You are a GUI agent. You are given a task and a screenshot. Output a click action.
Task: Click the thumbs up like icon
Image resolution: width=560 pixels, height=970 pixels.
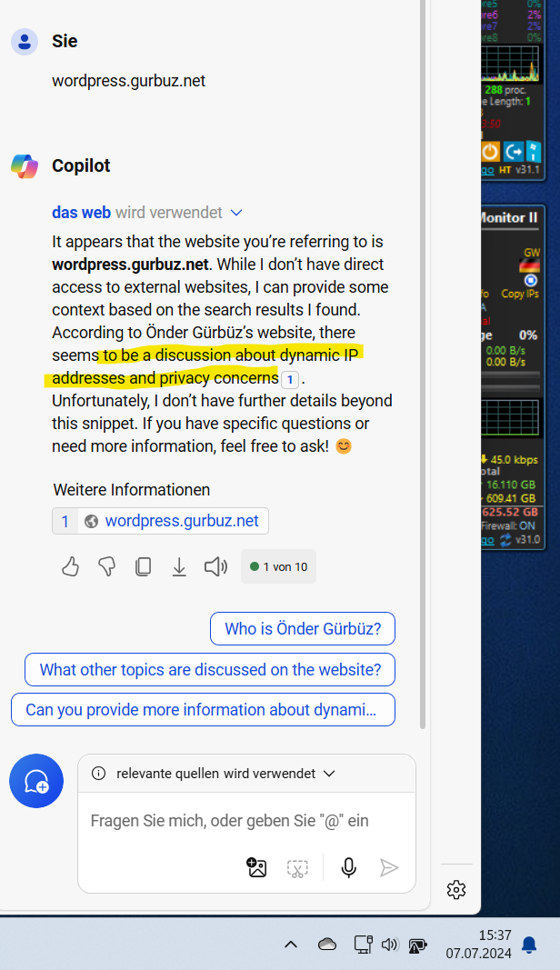point(71,566)
